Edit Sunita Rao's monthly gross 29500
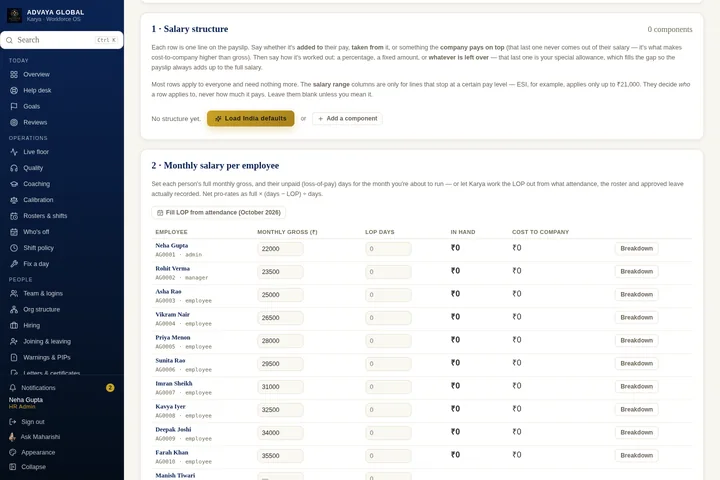Viewport: 720px width, 480px height. (x=280, y=364)
